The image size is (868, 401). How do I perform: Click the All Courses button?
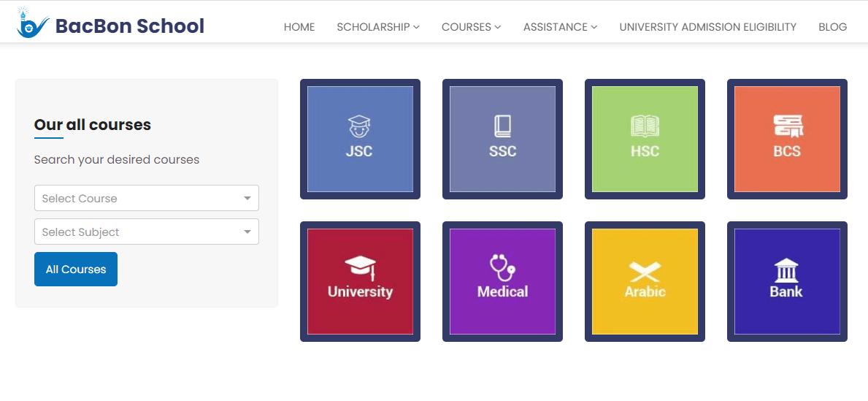tap(76, 270)
